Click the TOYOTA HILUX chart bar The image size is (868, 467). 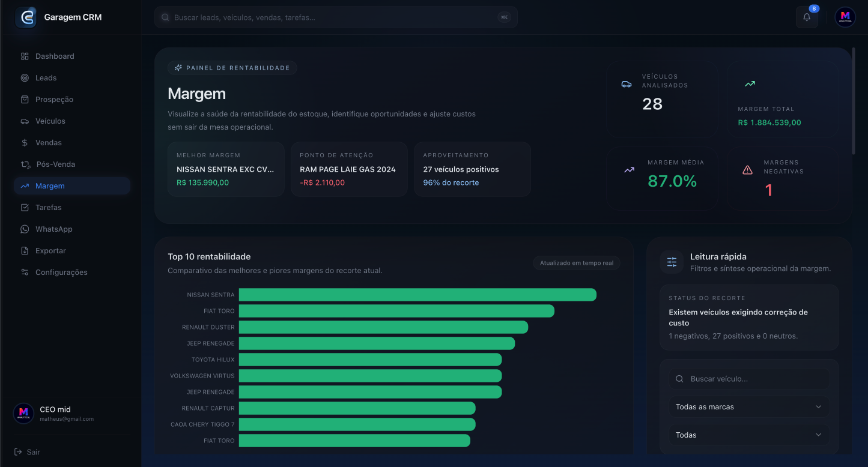point(370,360)
